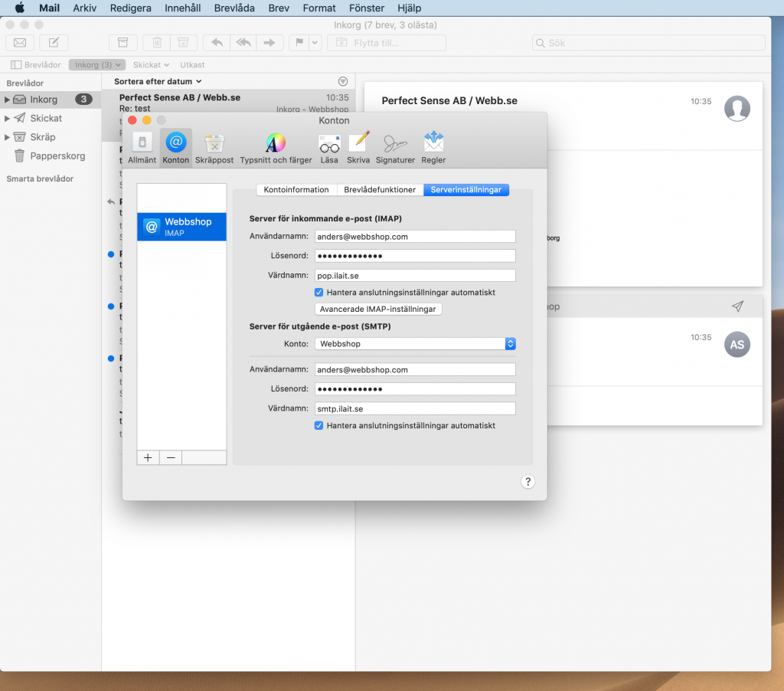
Task: Open the Apple menu
Action: pos(20,8)
